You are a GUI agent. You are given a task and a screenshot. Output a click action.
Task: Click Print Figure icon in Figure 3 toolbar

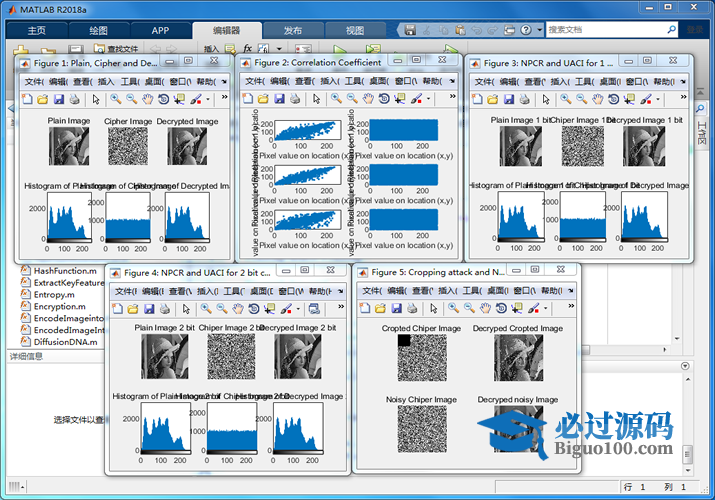pyautogui.click(x=524, y=99)
